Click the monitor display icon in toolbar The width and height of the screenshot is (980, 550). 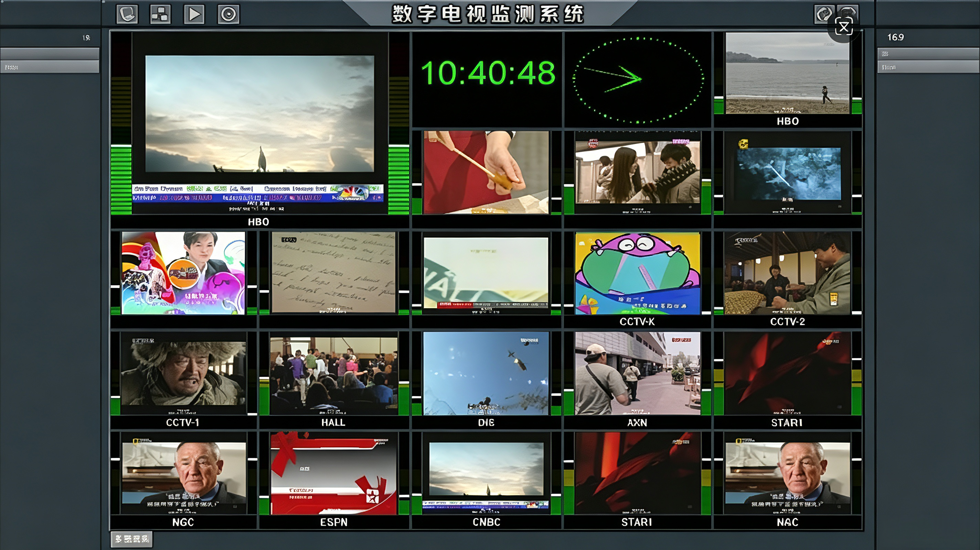coord(127,14)
